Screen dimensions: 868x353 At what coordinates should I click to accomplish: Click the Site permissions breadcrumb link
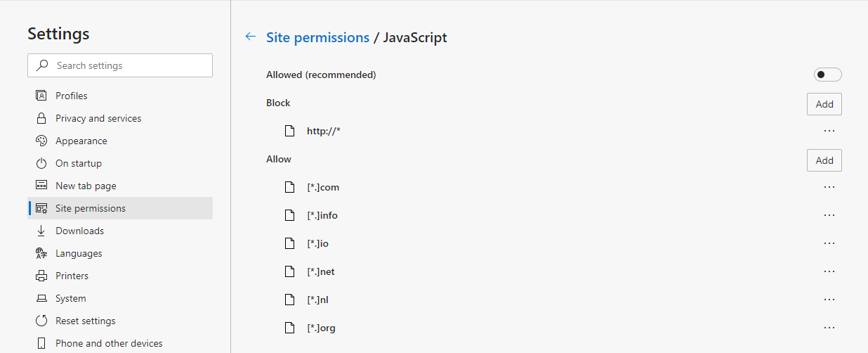[317, 37]
